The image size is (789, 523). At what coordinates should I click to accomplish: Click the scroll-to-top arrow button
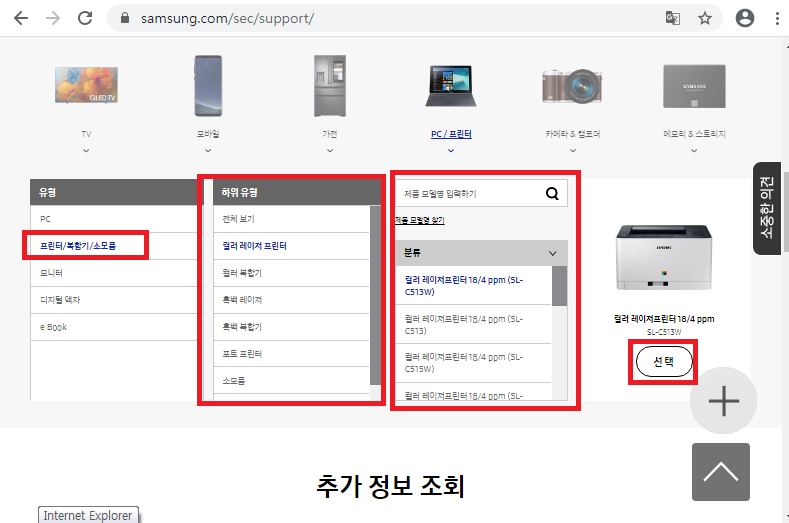[720, 472]
